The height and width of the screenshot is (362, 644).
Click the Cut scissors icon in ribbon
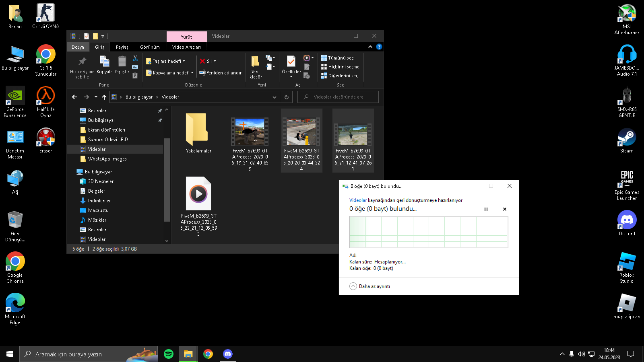pos(135,58)
